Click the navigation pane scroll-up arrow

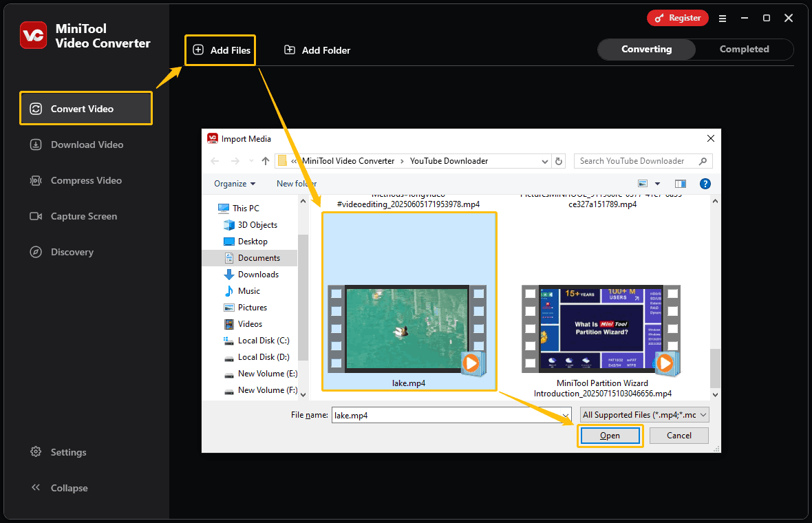tap(303, 201)
